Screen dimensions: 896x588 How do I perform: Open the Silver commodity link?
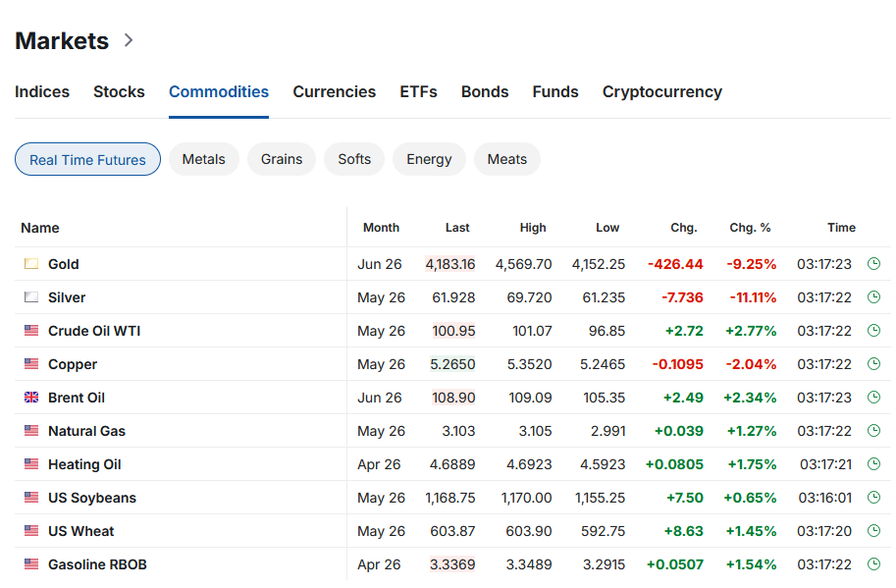[x=67, y=297]
